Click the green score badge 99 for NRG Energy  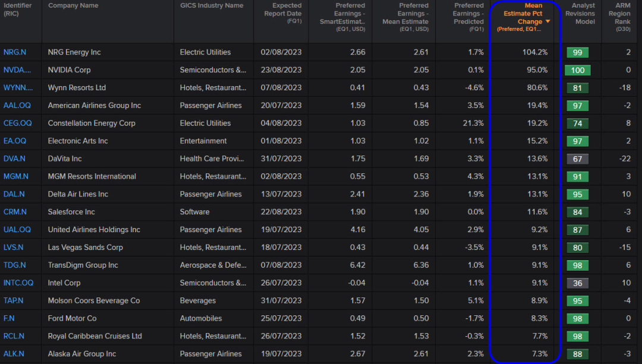click(578, 52)
